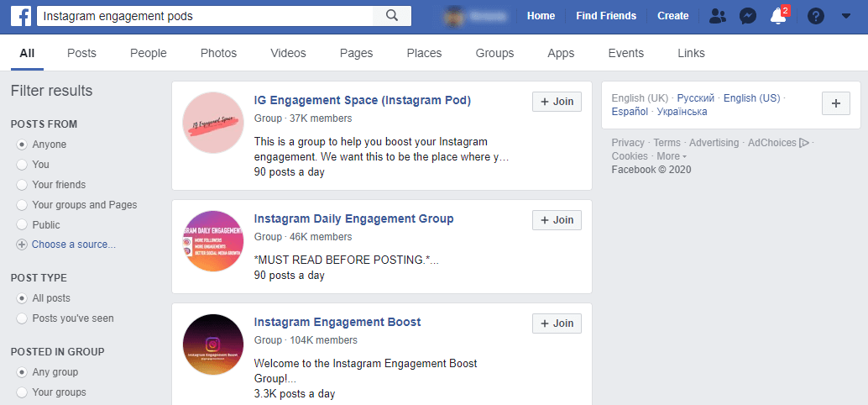Switch to the People tab

(149, 53)
